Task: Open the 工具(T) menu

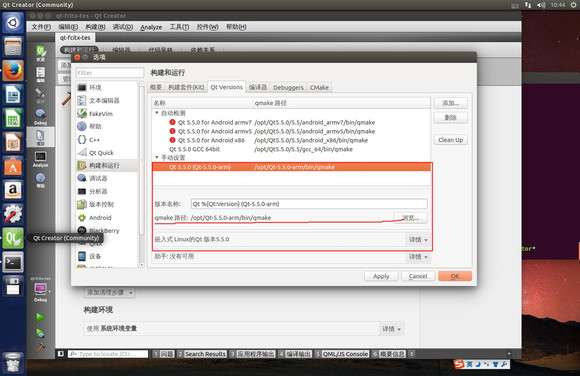Action: [179, 27]
